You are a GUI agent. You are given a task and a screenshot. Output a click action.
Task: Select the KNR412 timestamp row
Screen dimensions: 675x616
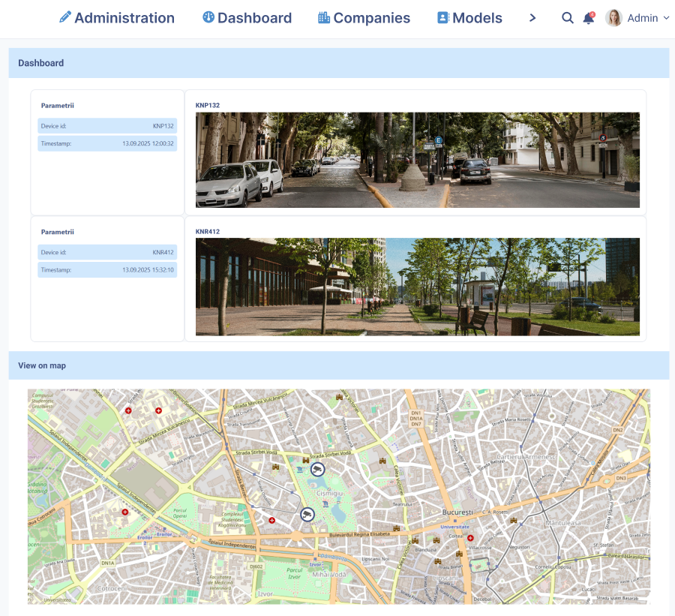coord(107,269)
